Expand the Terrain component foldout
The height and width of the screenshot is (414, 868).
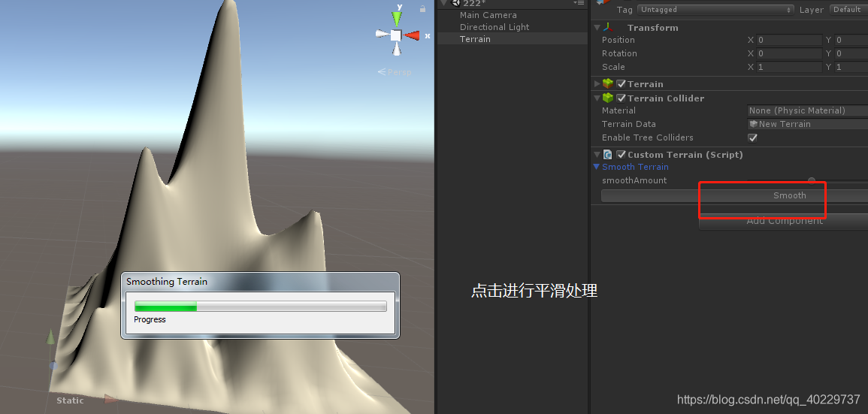[597, 83]
